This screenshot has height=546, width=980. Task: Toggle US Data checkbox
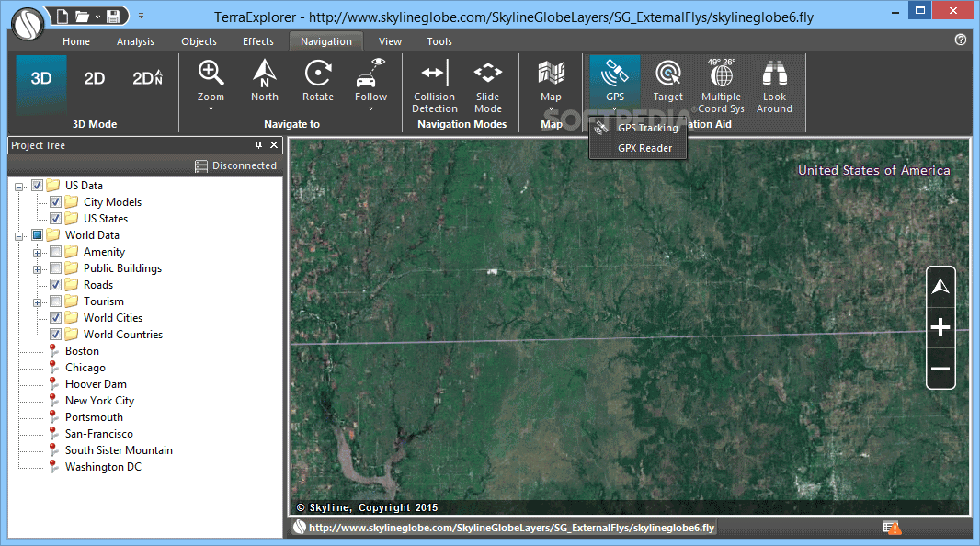point(38,186)
